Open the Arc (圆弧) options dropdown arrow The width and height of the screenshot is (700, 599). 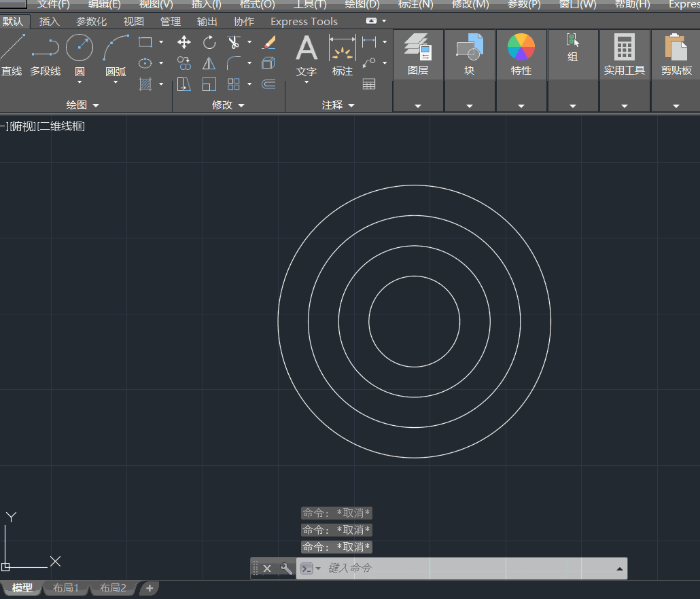coord(116,82)
